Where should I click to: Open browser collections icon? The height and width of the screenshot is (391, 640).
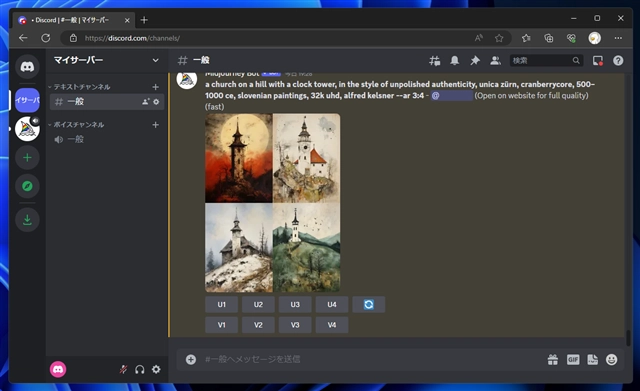(549, 38)
